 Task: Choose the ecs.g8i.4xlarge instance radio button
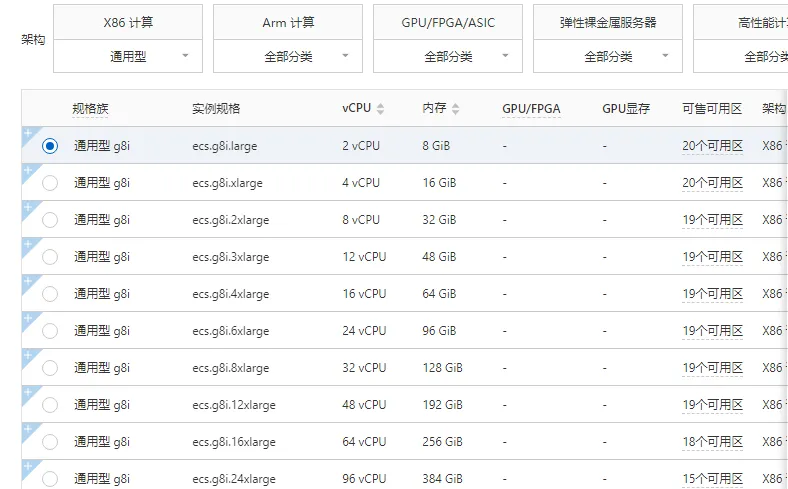(50, 294)
